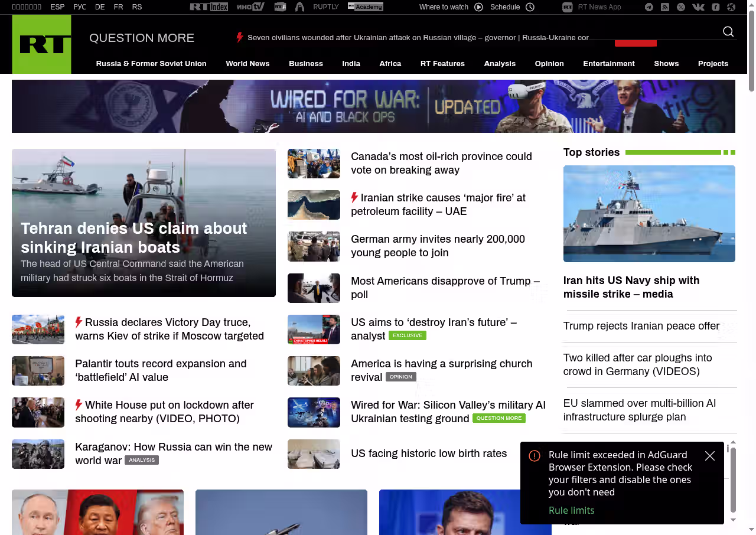
Task: Open the RT News App icon
Action: pyautogui.click(x=568, y=7)
